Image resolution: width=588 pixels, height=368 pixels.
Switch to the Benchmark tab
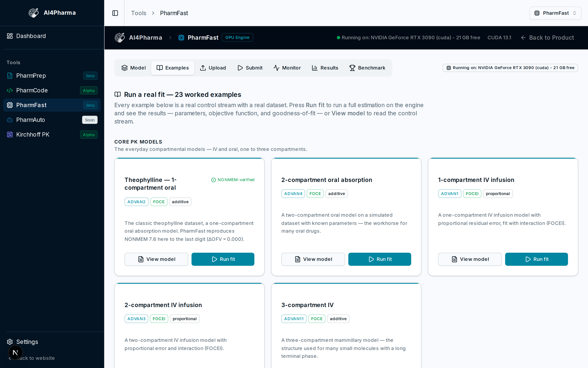(367, 68)
